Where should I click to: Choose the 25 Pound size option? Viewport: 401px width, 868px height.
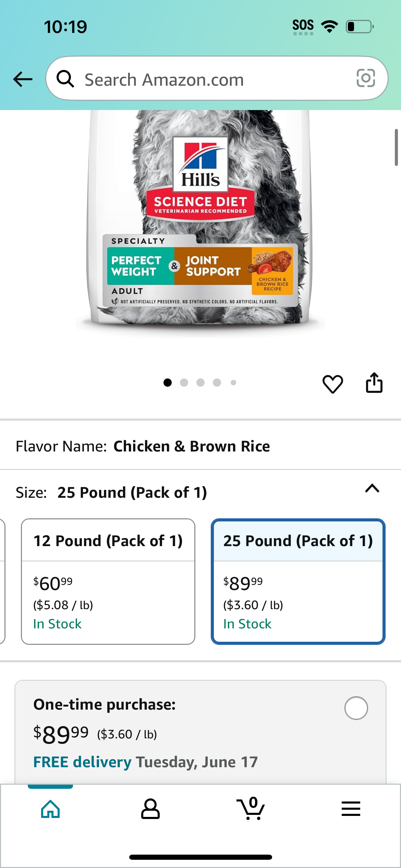coord(298,581)
